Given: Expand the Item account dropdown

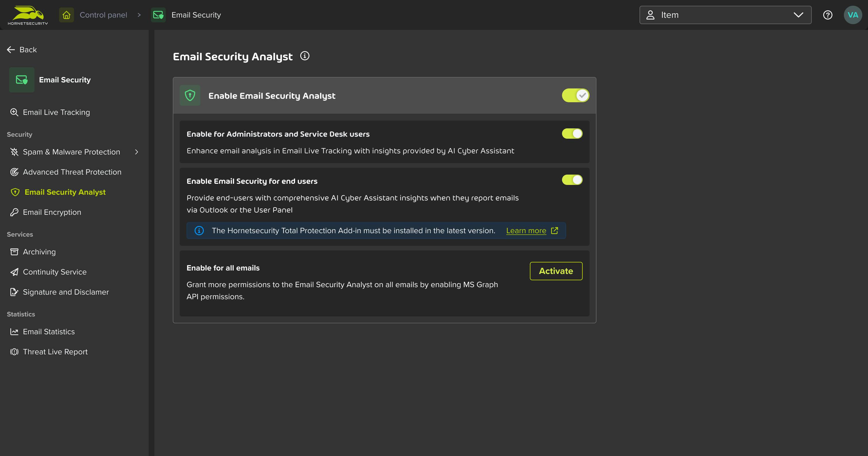Looking at the screenshot, I should coord(798,15).
